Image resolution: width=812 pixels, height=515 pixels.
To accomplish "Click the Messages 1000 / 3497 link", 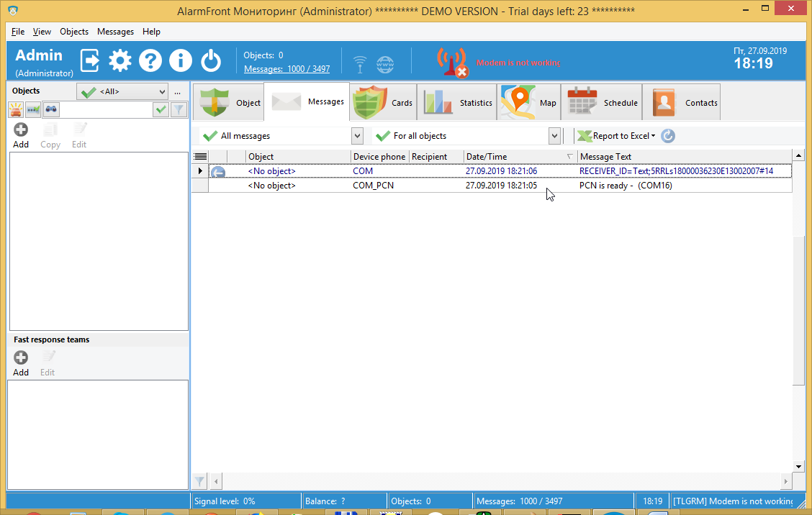I will (x=287, y=69).
